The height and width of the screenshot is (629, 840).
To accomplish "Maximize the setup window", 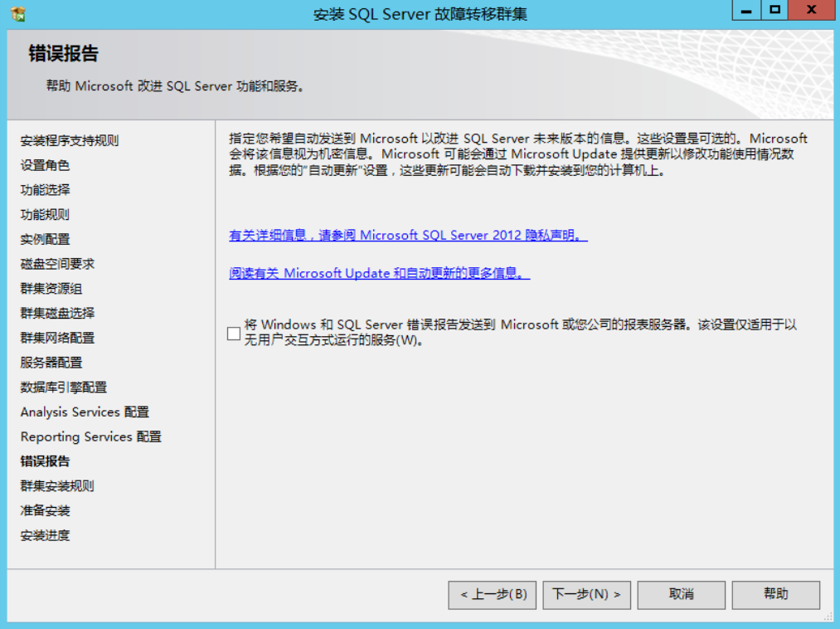I will click(x=774, y=10).
